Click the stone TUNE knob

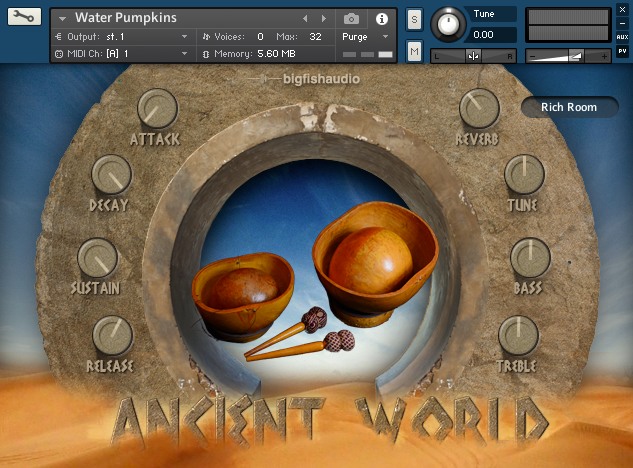(x=524, y=174)
